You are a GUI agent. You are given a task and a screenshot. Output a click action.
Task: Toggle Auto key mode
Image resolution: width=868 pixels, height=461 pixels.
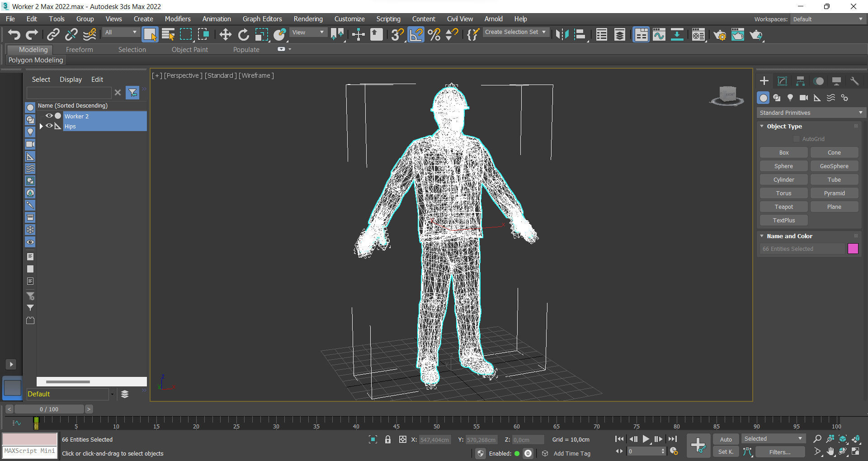tap(726, 439)
